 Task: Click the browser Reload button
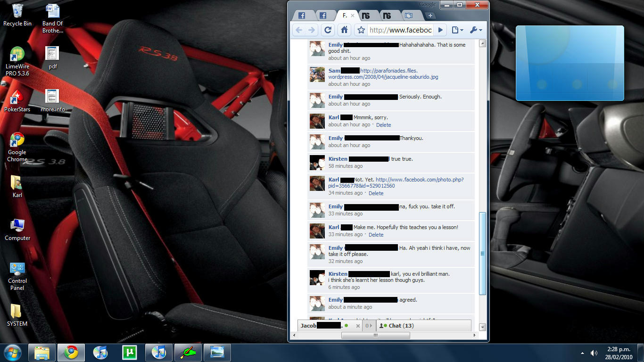click(328, 30)
